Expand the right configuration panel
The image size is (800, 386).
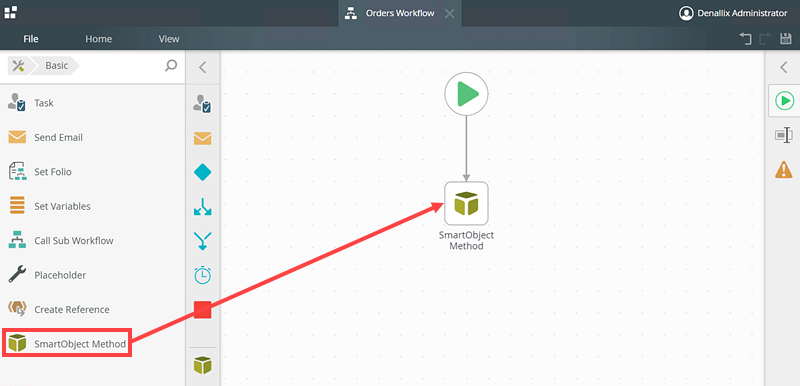click(784, 67)
